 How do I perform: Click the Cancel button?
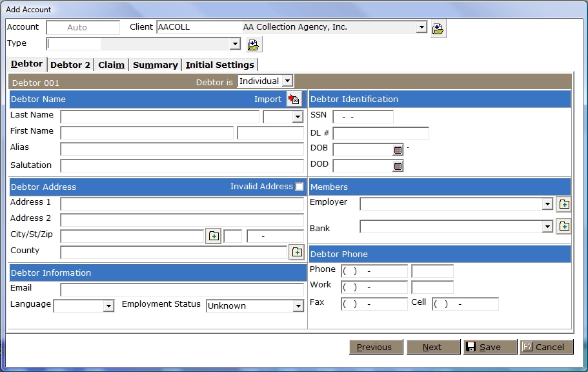pos(547,347)
